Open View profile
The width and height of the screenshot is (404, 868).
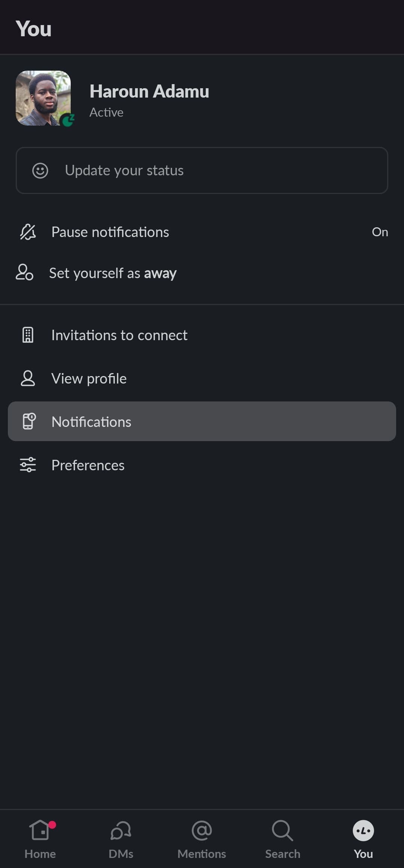89,379
